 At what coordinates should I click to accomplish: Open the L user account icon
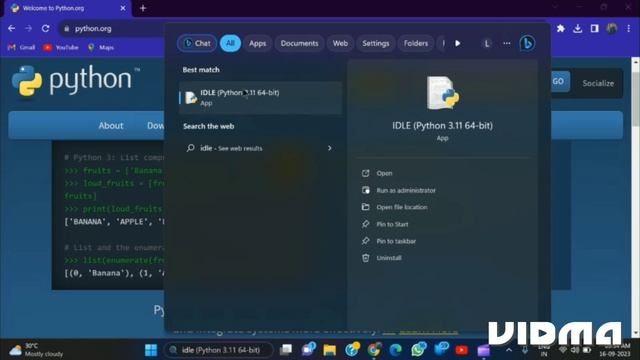486,43
